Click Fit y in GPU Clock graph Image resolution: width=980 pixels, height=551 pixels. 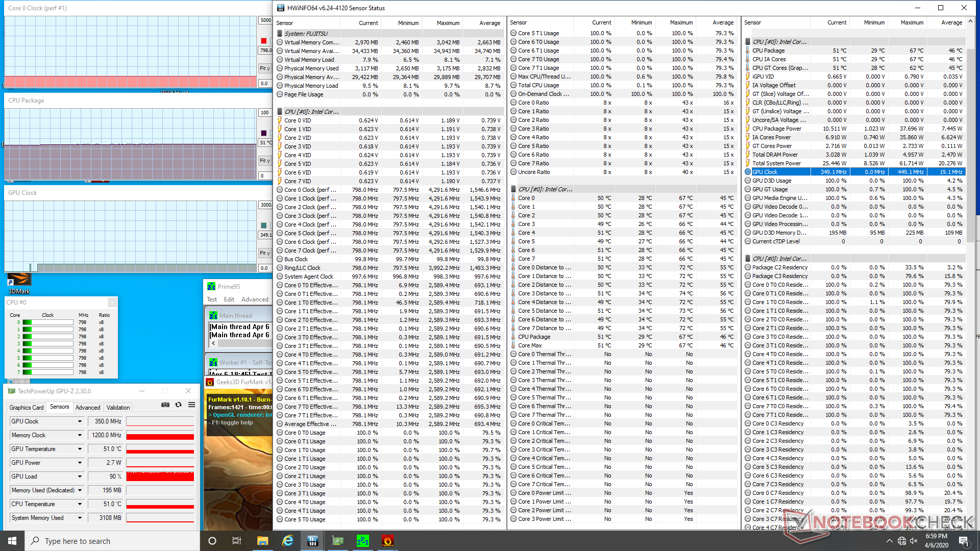coord(265,253)
